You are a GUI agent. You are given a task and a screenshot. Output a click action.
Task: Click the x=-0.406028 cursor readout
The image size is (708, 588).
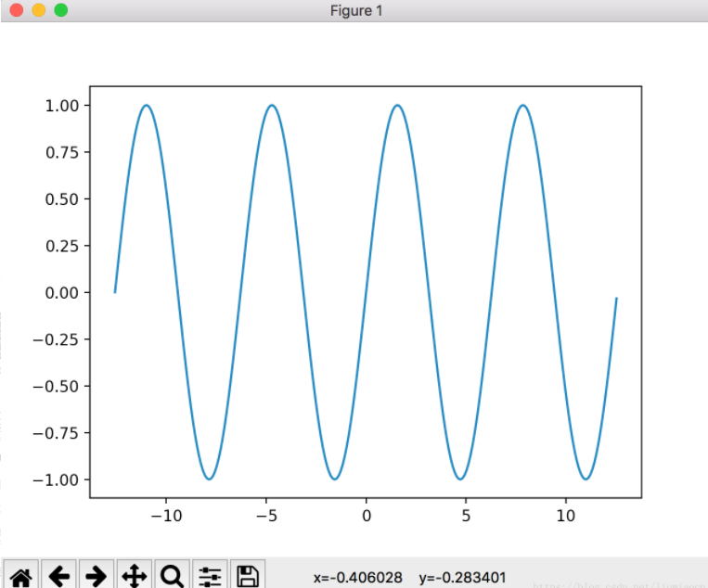click(357, 578)
